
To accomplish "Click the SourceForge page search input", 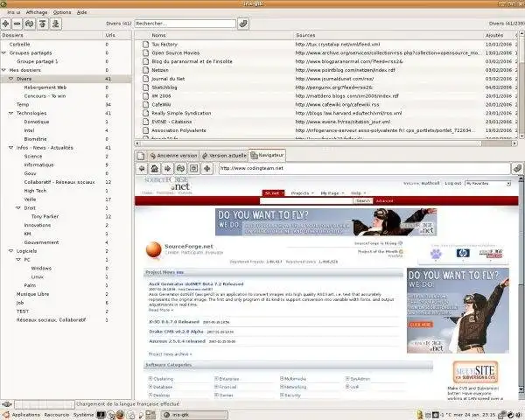I will (306, 201).
